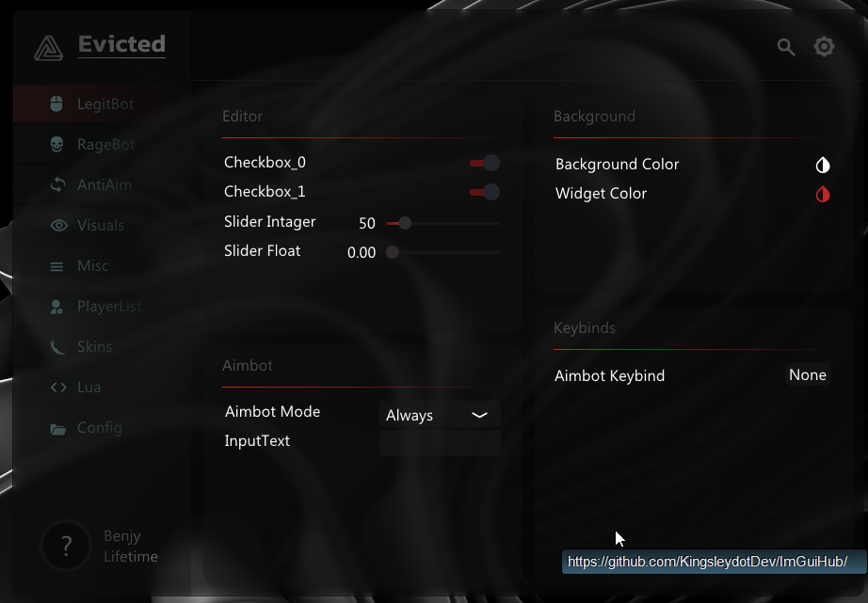The image size is (868, 603).
Task: Switch to the Config tab
Action: click(x=100, y=428)
